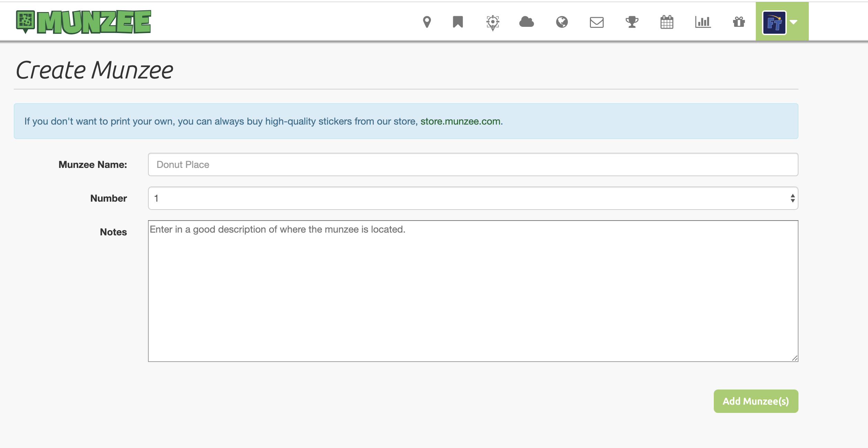Open messages envelope icon

pyautogui.click(x=597, y=22)
